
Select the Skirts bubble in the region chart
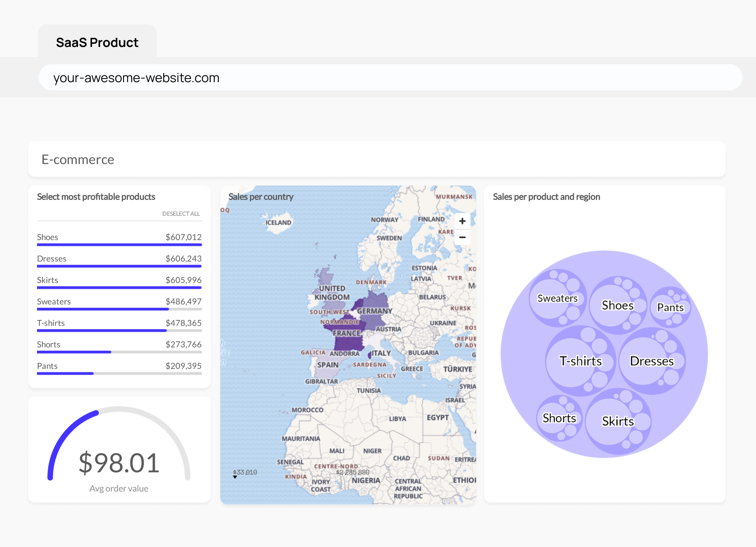(618, 421)
